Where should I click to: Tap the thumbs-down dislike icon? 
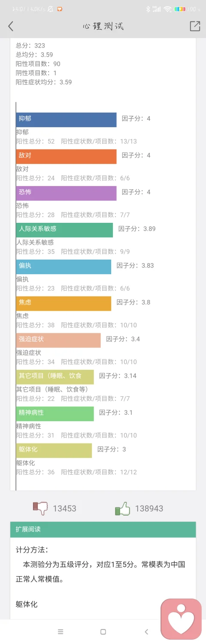click(x=41, y=508)
